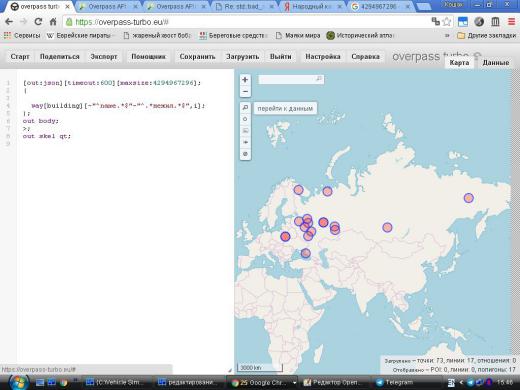
Task: Click the select bbox manually icon
Action: coord(245,131)
